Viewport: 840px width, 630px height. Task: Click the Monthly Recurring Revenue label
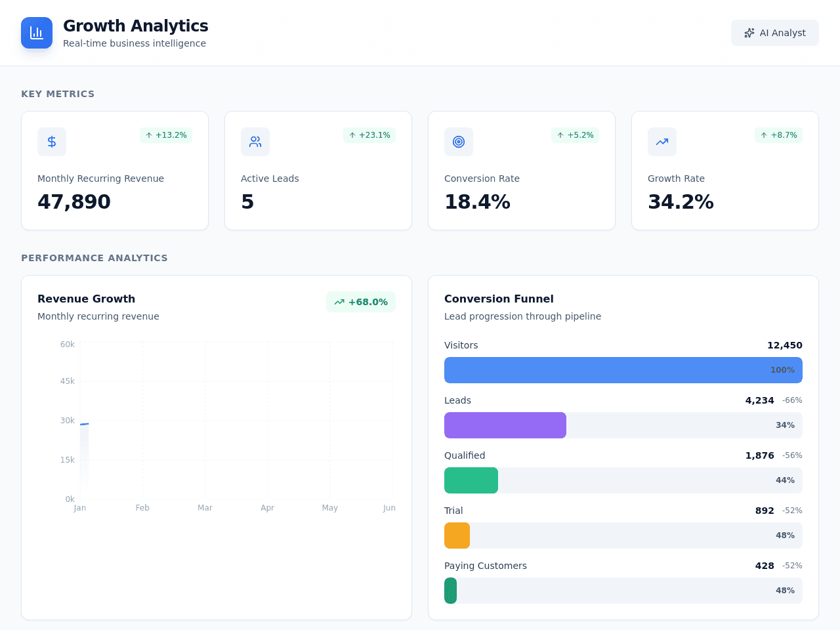click(x=100, y=178)
